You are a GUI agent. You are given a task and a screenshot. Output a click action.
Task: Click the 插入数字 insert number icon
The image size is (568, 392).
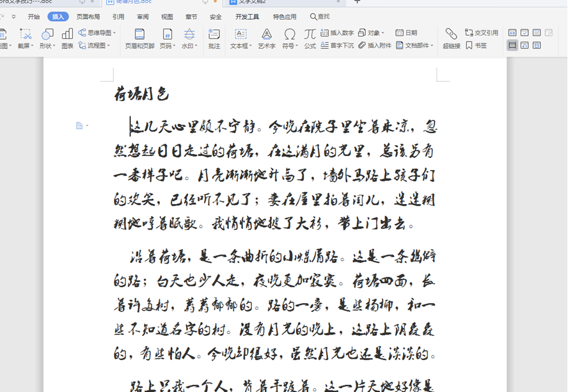tap(337, 33)
